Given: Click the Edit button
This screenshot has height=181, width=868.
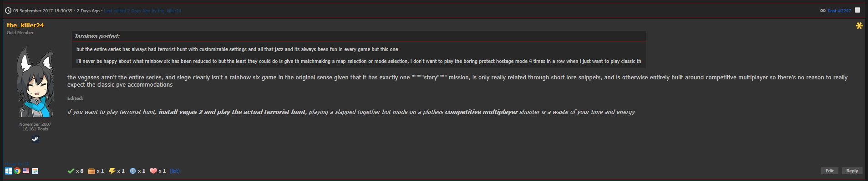Looking at the screenshot, I should coord(830,171).
